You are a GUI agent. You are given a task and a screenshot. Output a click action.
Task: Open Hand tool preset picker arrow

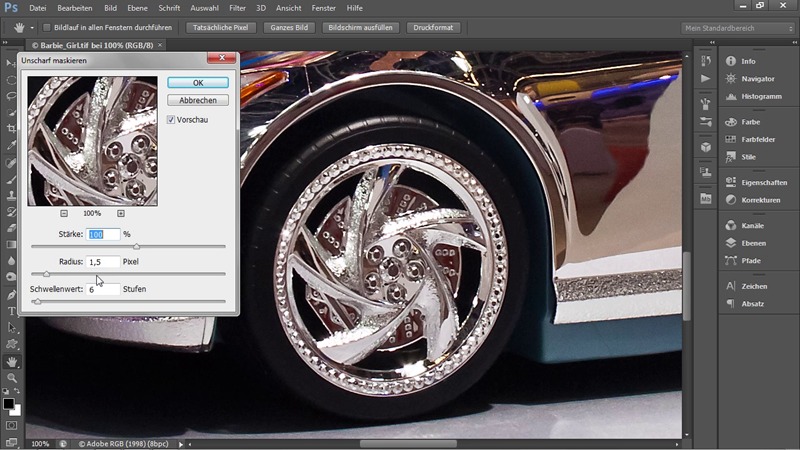click(32, 28)
